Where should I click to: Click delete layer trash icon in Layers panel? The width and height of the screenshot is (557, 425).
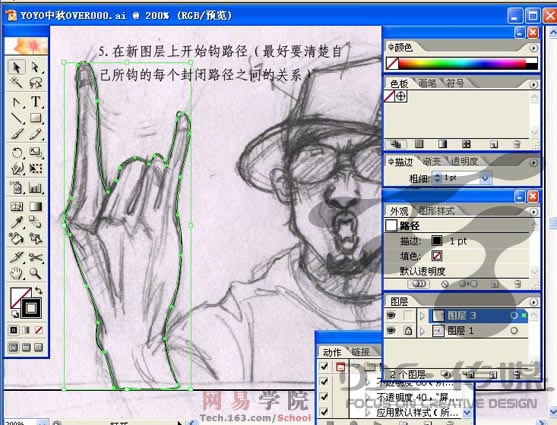click(517, 374)
